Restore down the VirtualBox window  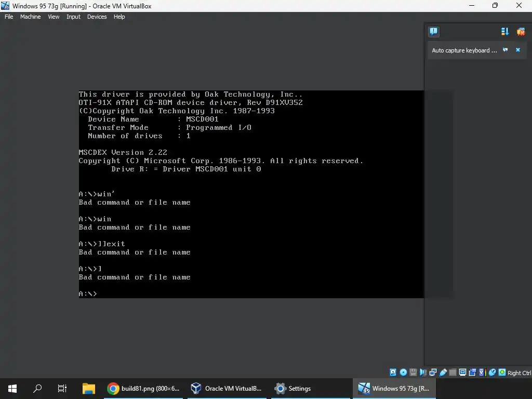pyautogui.click(x=495, y=5)
